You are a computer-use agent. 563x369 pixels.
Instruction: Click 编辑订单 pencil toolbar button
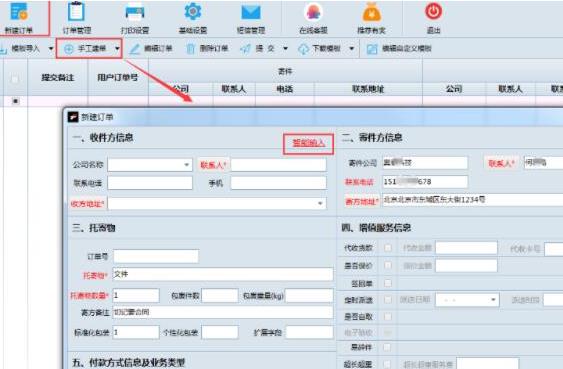click(x=151, y=49)
